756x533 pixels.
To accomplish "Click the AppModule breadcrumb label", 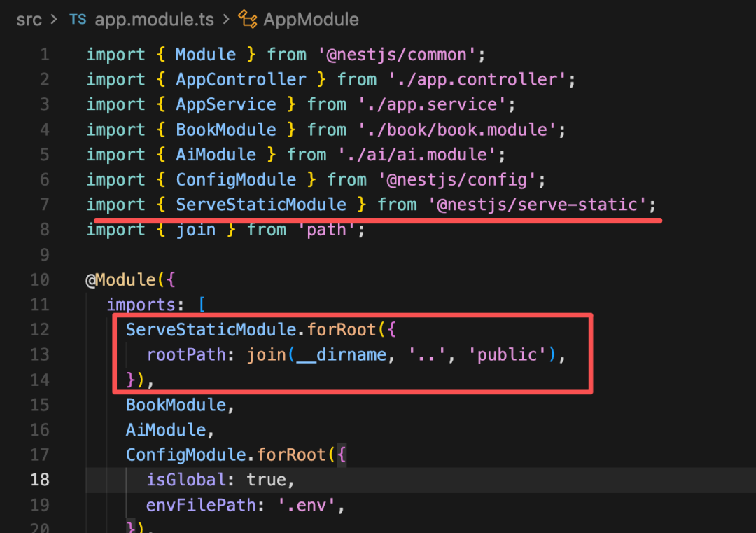I will click(311, 20).
